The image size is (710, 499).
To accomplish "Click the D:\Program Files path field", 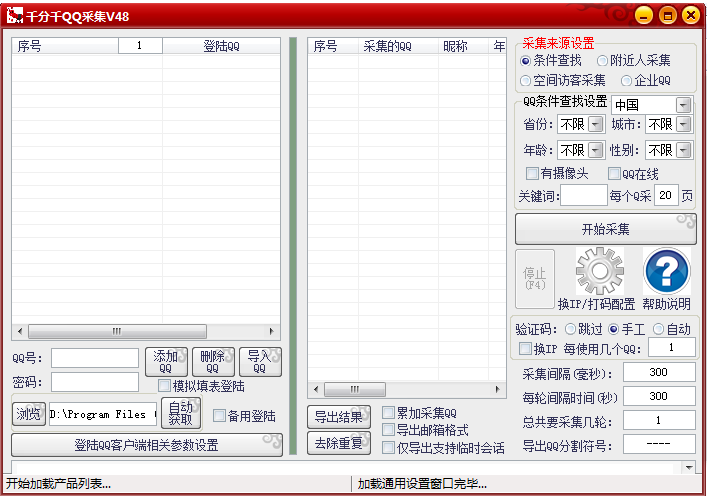I will 103,414.
